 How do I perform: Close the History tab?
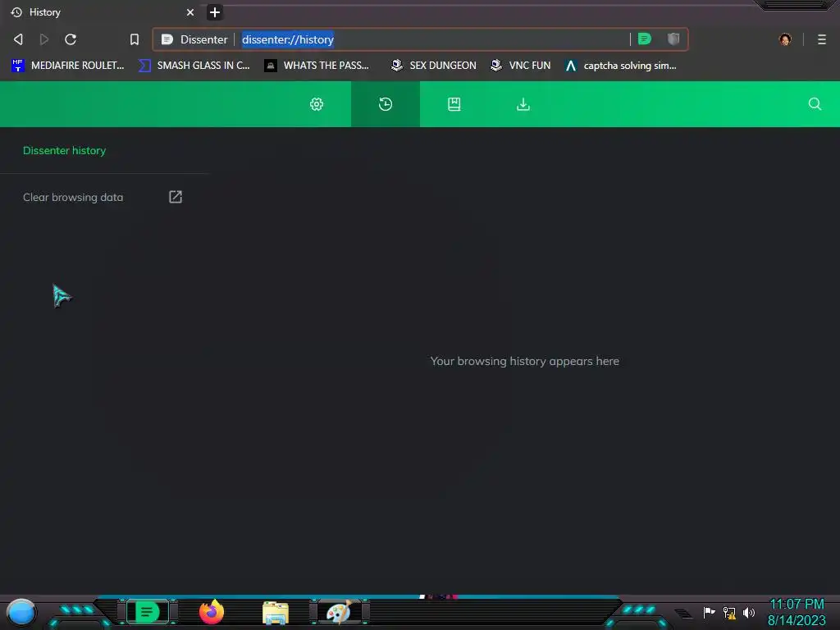click(x=190, y=12)
